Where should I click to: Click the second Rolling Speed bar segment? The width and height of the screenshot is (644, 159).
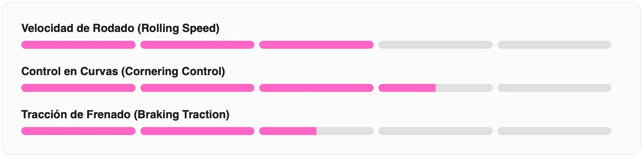(197, 45)
